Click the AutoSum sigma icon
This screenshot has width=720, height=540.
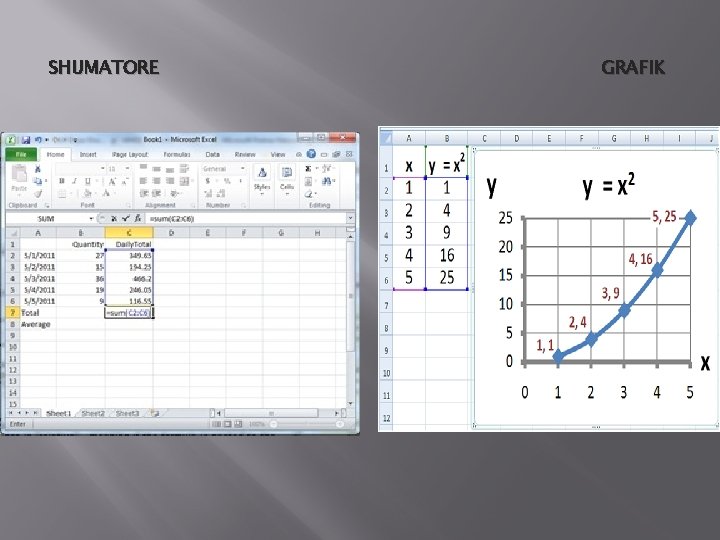[308, 169]
